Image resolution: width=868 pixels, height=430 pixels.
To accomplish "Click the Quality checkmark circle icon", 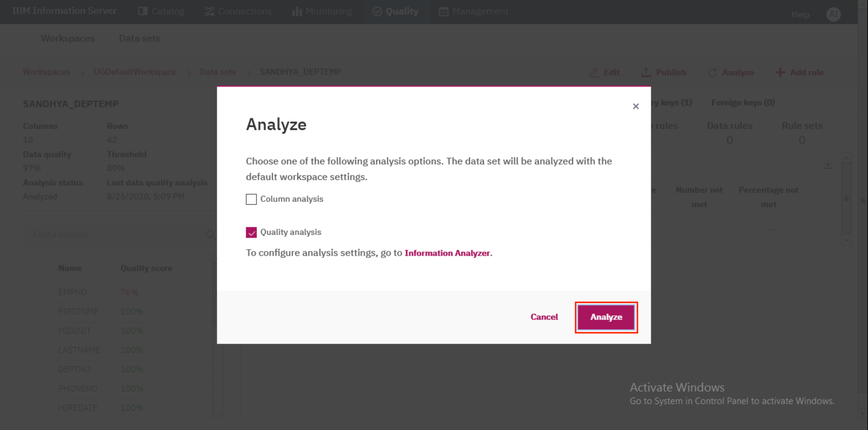I will tap(377, 11).
